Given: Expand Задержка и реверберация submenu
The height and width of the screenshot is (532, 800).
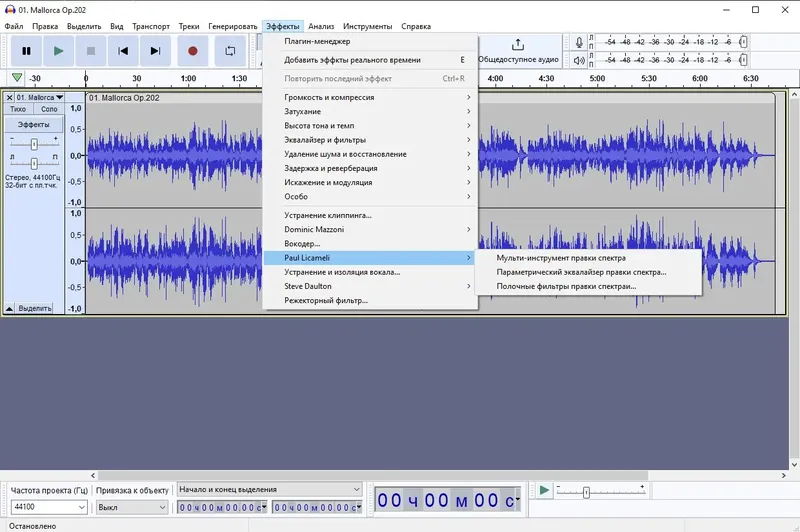Looking at the screenshot, I should (370, 168).
